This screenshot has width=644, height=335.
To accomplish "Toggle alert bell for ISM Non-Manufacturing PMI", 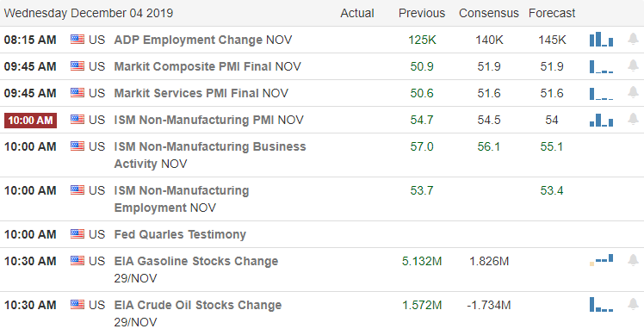I will [x=634, y=119].
